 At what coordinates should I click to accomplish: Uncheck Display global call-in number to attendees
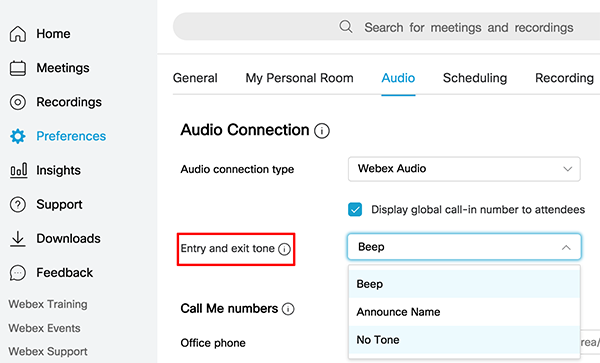click(355, 210)
